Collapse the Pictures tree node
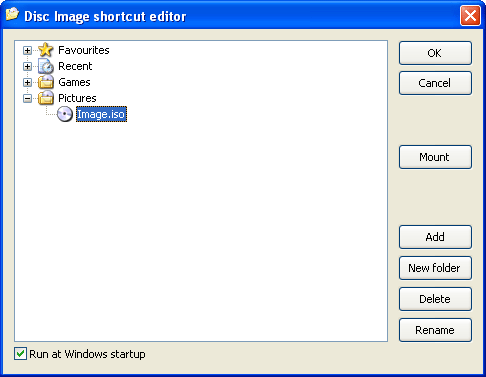 [x=27, y=98]
